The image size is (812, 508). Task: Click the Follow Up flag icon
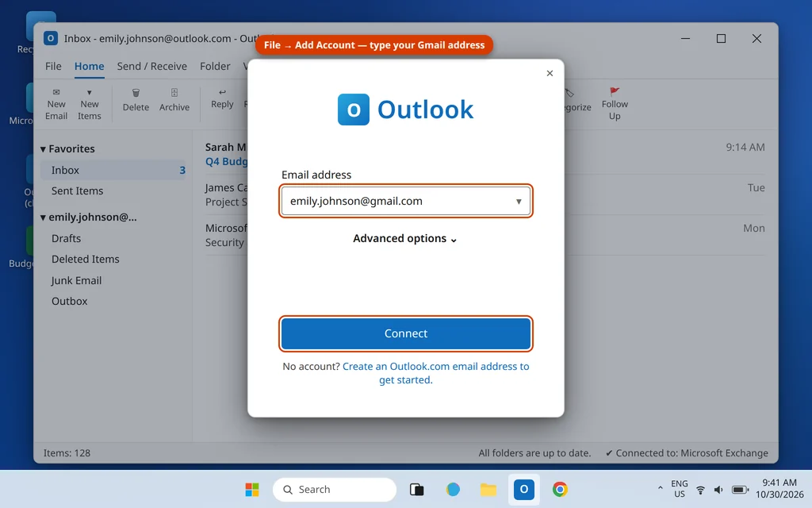[615, 92]
